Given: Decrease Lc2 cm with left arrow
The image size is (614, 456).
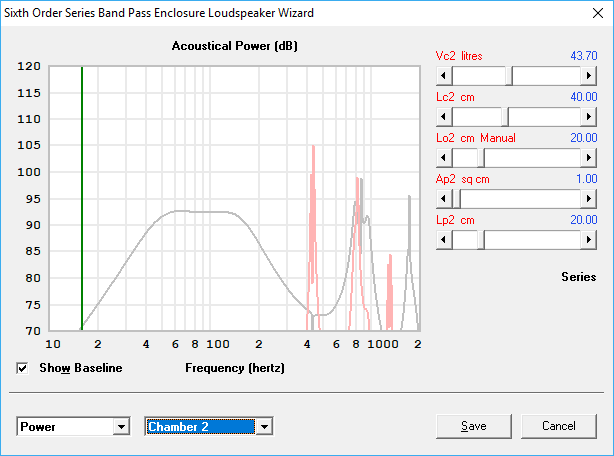Looking at the screenshot, I should tap(444, 117).
